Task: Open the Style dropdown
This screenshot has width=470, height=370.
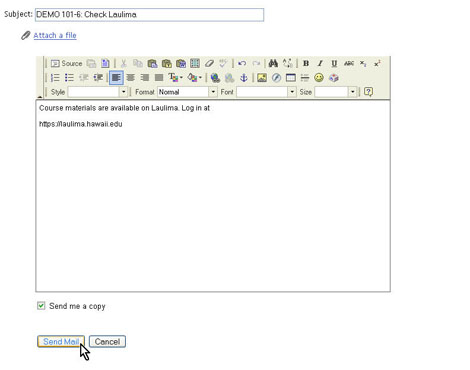Action: pyautogui.click(x=97, y=92)
